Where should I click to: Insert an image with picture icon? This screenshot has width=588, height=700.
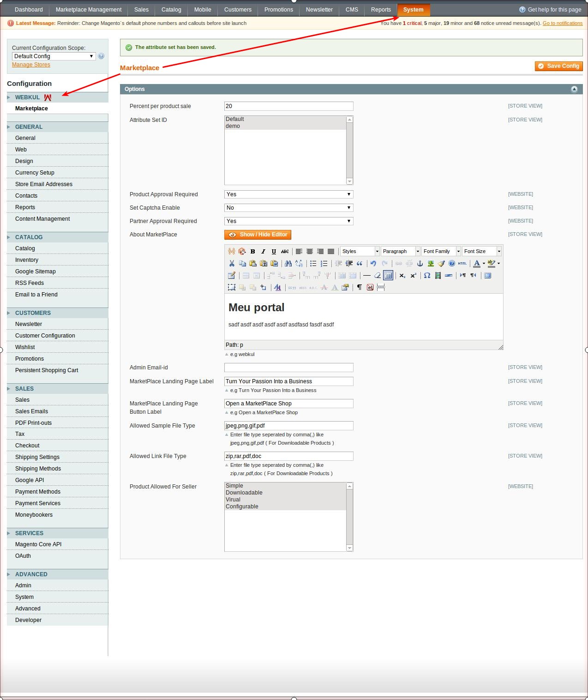(431, 263)
